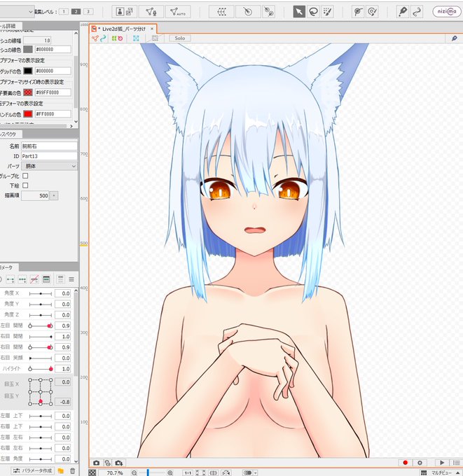Select the path tool with curved line

(x=417, y=12)
